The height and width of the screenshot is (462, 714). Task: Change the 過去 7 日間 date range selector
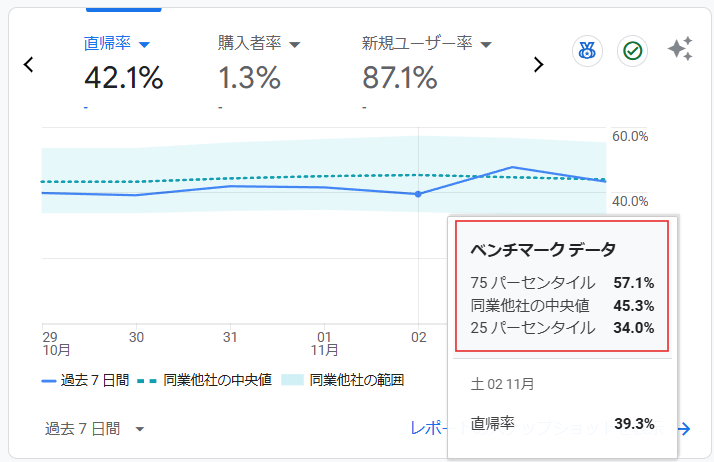(96, 429)
